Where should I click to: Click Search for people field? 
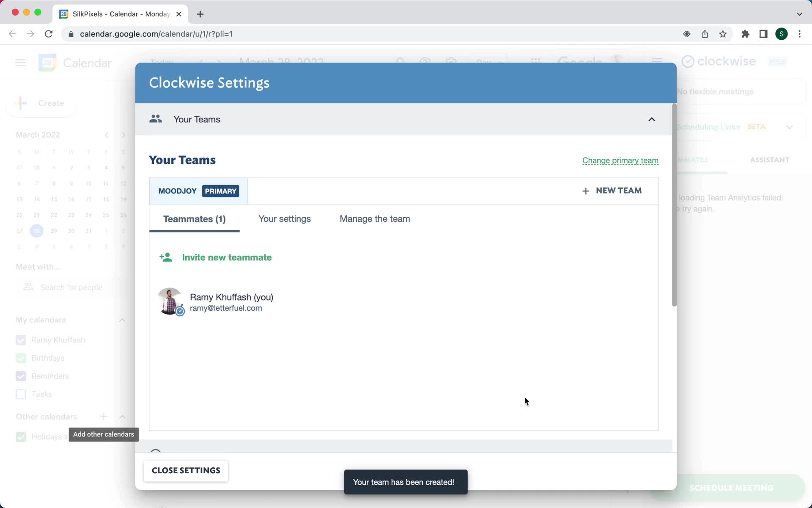click(71, 287)
